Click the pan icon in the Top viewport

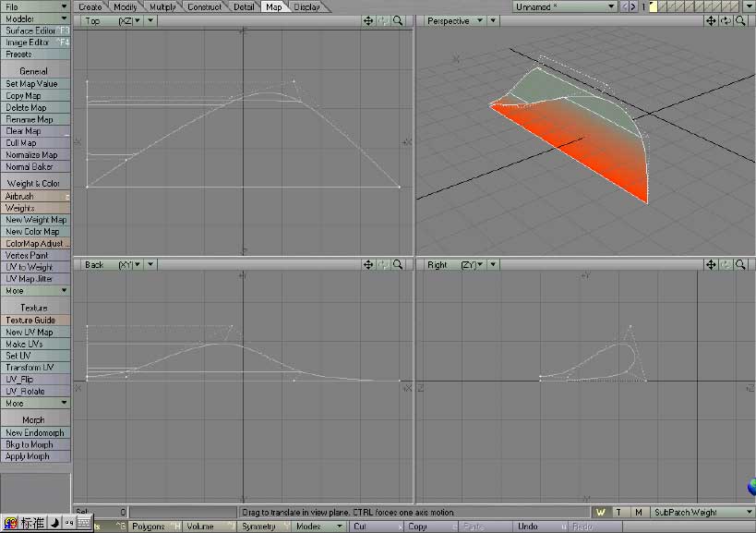(x=369, y=20)
